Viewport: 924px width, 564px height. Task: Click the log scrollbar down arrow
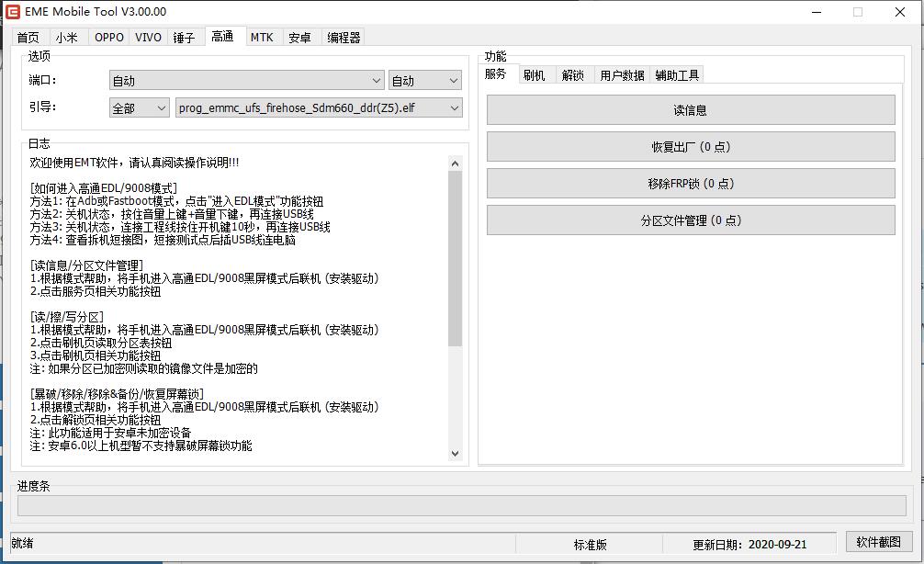(x=455, y=453)
